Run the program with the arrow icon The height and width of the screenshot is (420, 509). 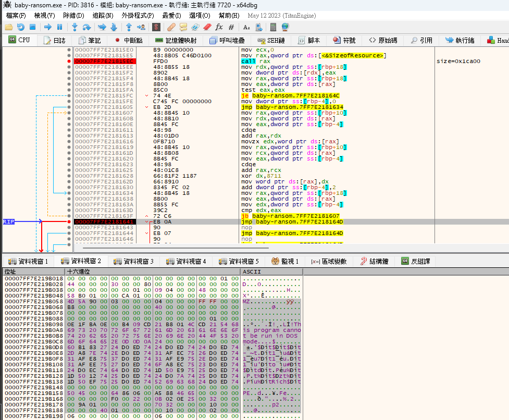tap(48, 27)
